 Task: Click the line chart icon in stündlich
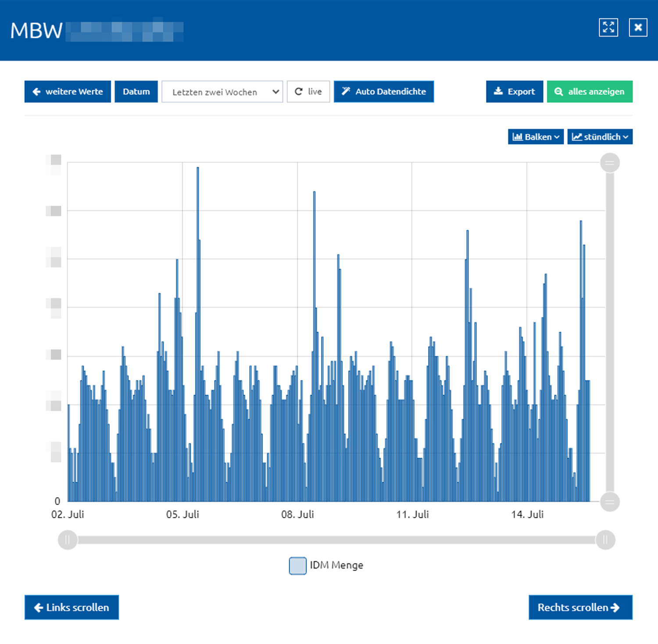pos(577,137)
